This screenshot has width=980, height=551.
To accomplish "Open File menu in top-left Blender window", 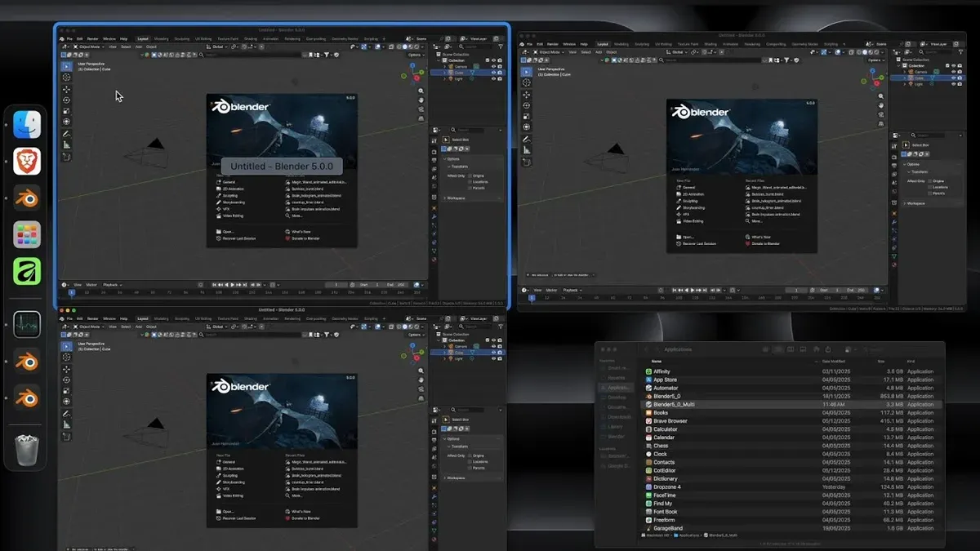I will pyautogui.click(x=70, y=38).
